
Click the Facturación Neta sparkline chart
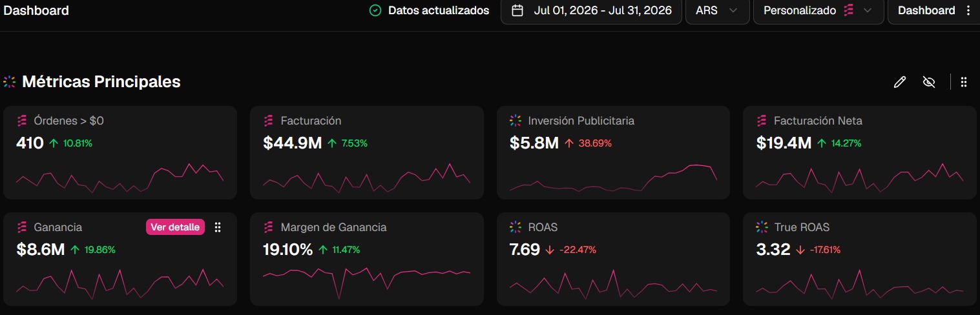point(860,178)
